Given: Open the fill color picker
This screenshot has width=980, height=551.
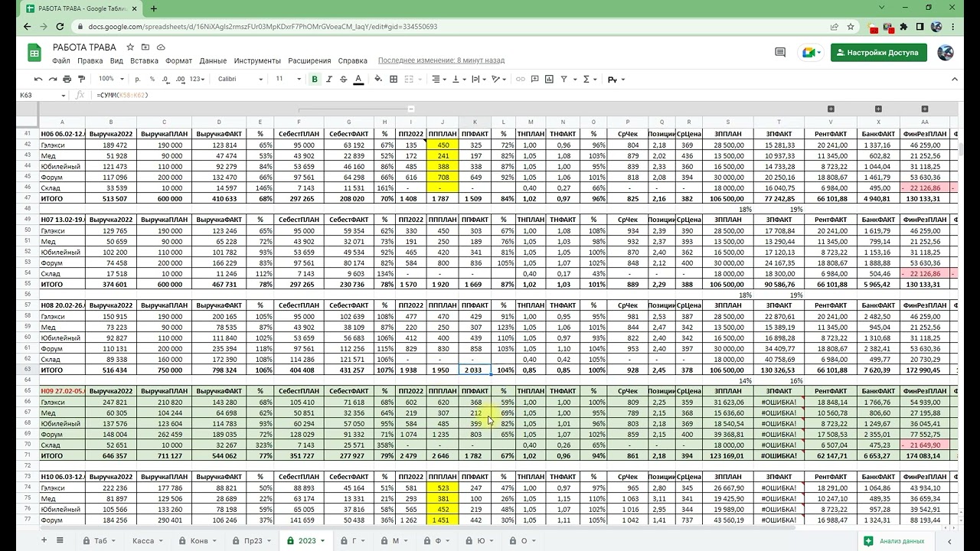Looking at the screenshot, I should pos(379,79).
